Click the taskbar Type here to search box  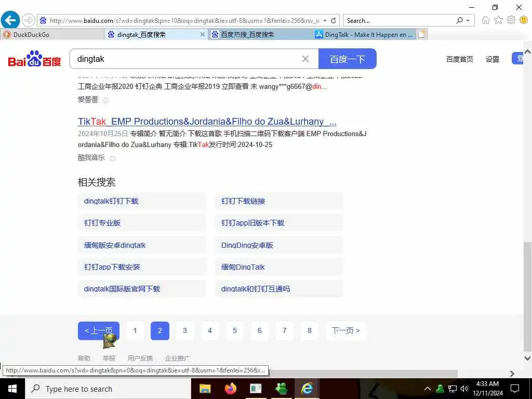[108, 389]
